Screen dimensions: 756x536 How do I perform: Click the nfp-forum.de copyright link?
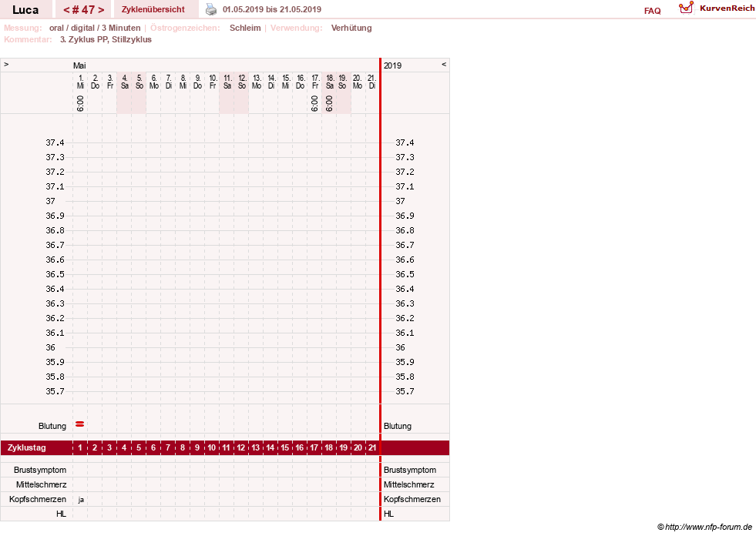click(x=704, y=527)
